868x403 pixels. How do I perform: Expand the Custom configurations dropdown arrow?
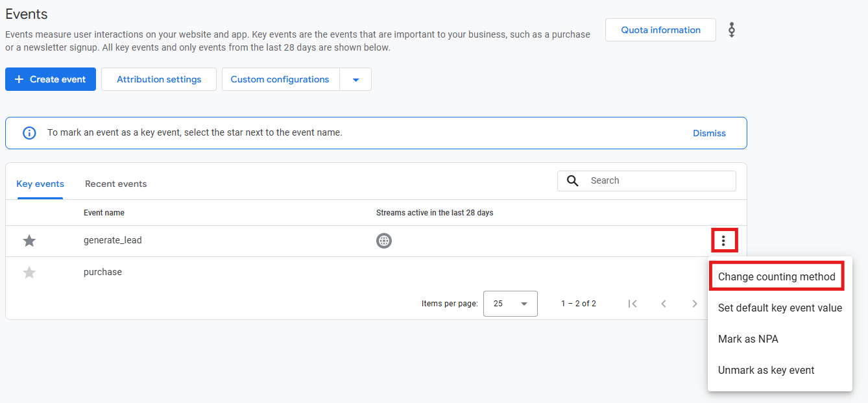click(x=356, y=80)
